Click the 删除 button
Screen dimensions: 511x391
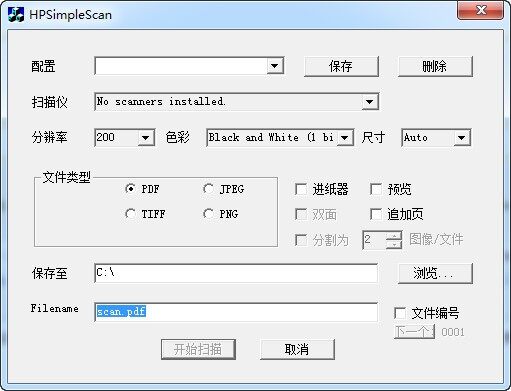(x=435, y=66)
